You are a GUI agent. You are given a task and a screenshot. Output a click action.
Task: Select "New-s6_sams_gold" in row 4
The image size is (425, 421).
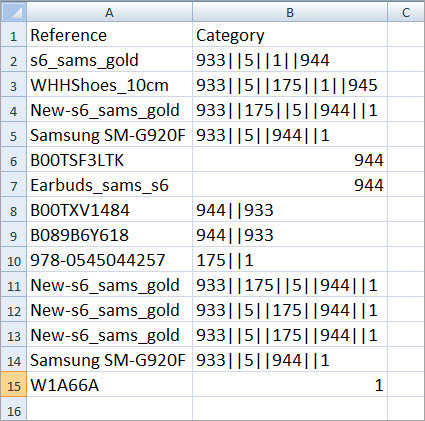point(109,110)
